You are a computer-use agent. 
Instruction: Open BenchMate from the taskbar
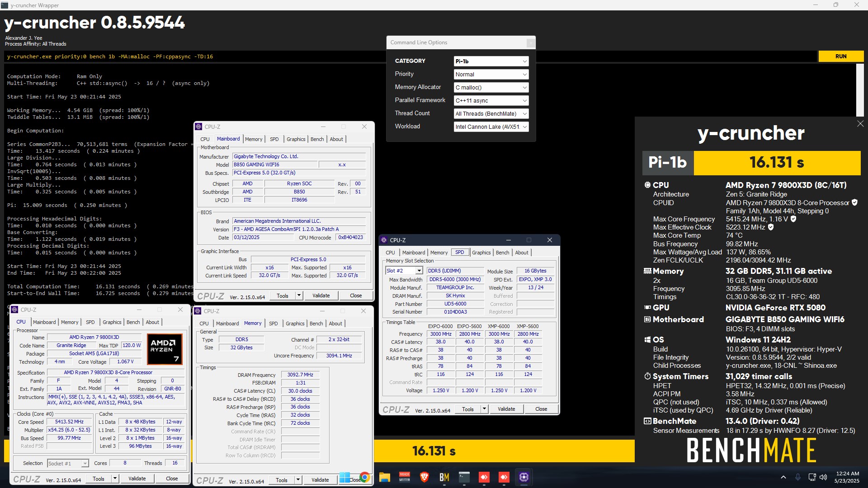(x=444, y=477)
